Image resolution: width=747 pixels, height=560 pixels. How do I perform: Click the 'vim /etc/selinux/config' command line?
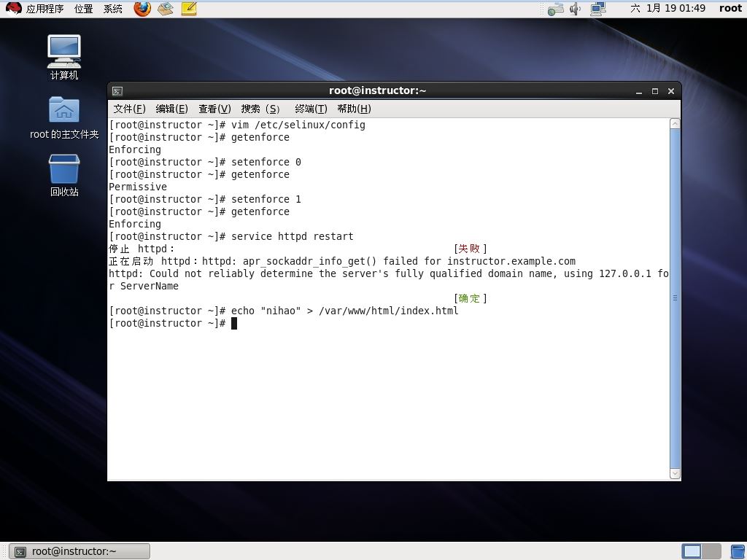(237, 125)
